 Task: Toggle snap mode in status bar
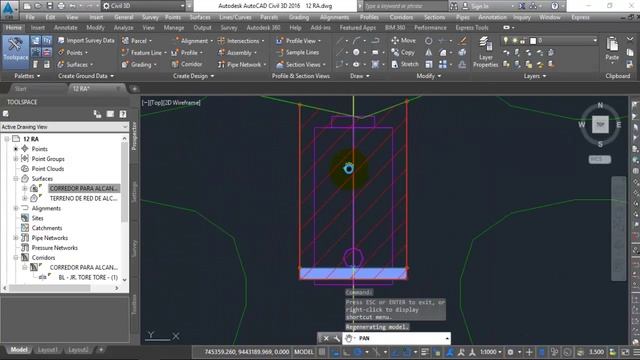click(335, 352)
